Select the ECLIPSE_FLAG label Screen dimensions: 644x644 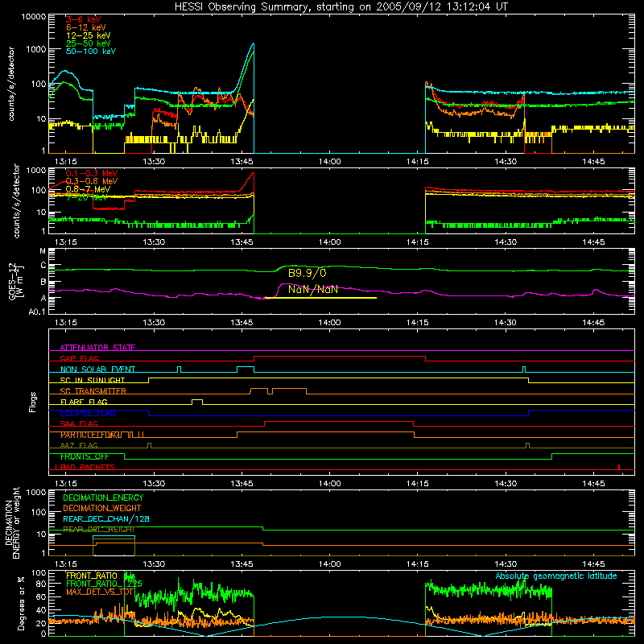click(88, 413)
